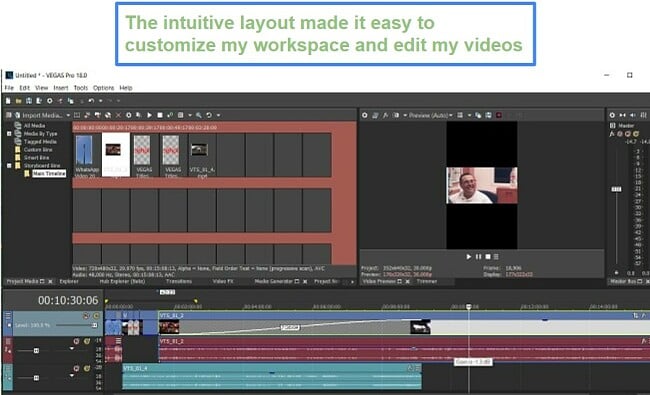This screenshot has height=395, width=650.
Task: Open the Insert menu
Action: tap(61, 88)
